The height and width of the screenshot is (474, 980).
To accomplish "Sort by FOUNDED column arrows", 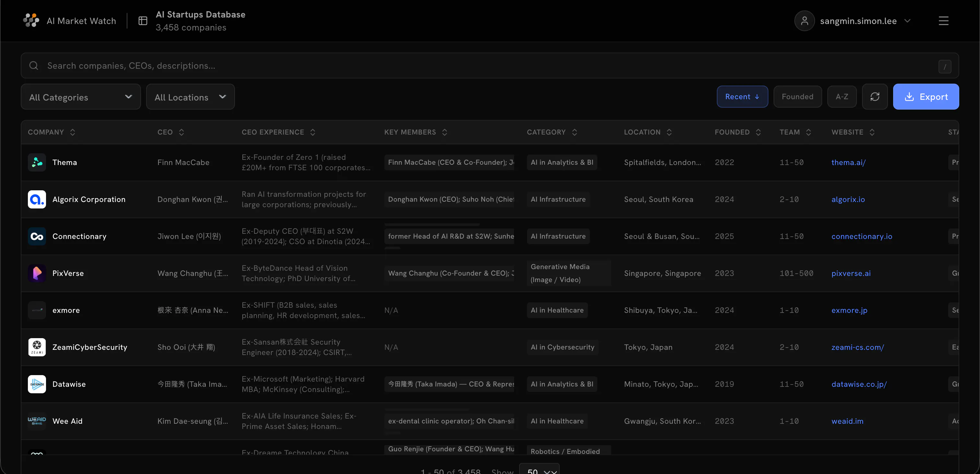I will (x=758, y=132).
